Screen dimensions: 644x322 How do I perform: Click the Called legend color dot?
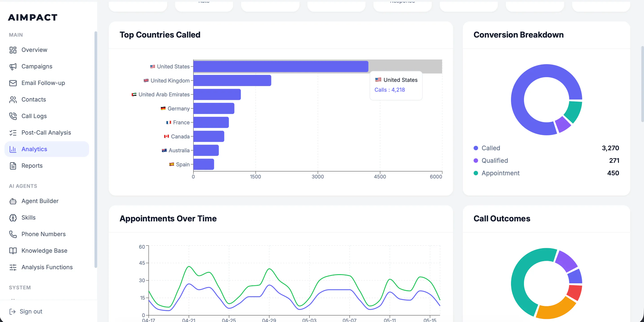(476, 148)
